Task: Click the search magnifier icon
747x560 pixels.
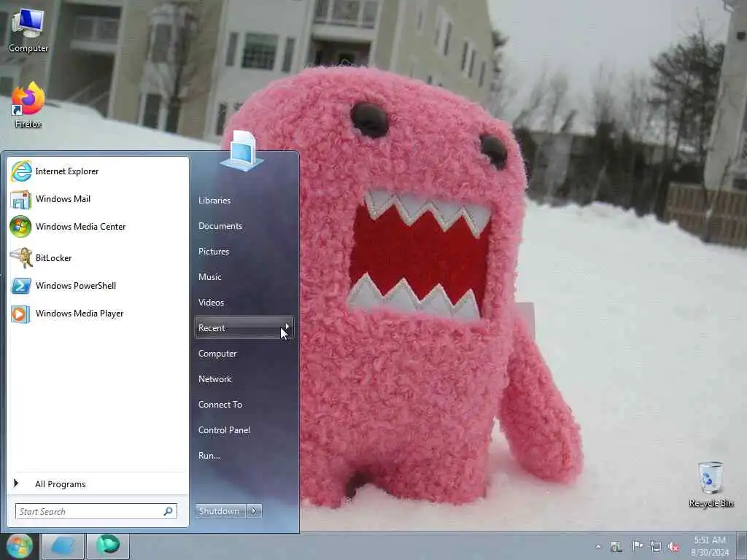Action: coord(169,511)
